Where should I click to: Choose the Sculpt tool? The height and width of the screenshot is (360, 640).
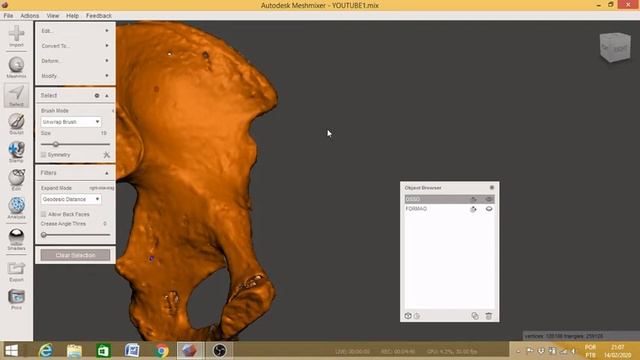[16, 124]
